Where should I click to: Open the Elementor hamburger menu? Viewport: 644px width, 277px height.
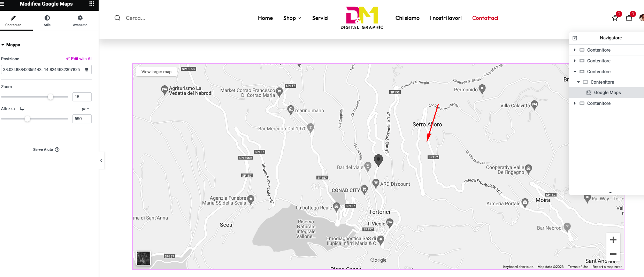coord(2,4)
